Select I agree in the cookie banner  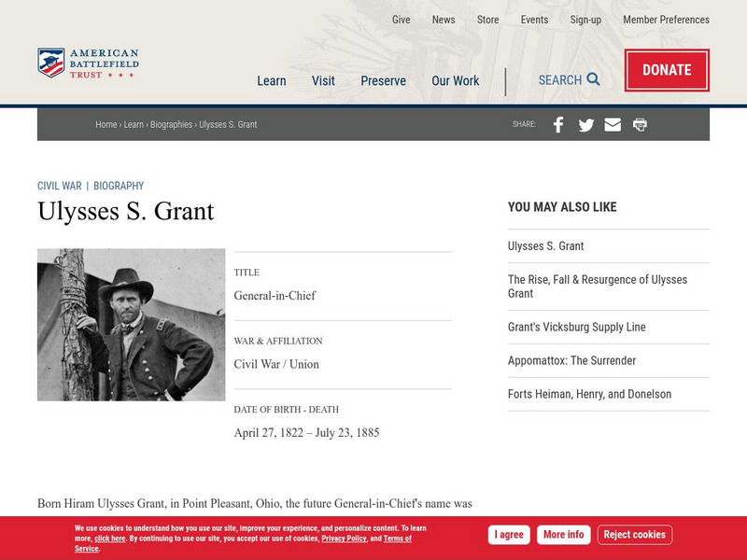point(509,534)
